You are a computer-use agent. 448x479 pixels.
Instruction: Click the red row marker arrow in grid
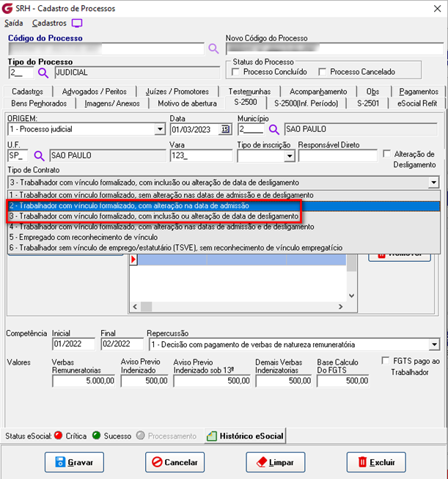(x=133, y=260)
